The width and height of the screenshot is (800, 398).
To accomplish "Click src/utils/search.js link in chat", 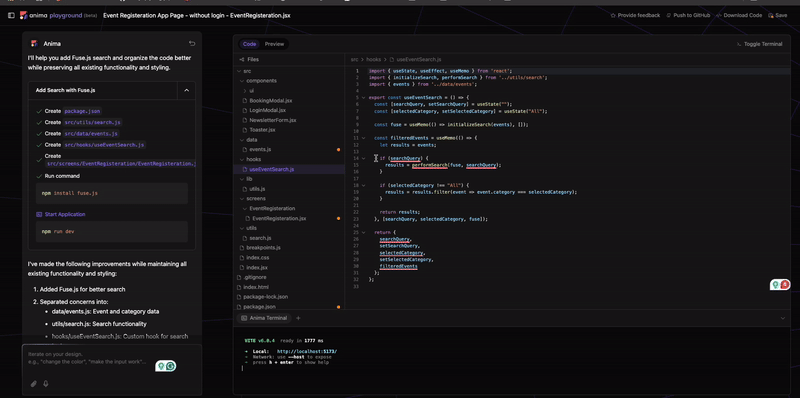I will click(92, 122).
